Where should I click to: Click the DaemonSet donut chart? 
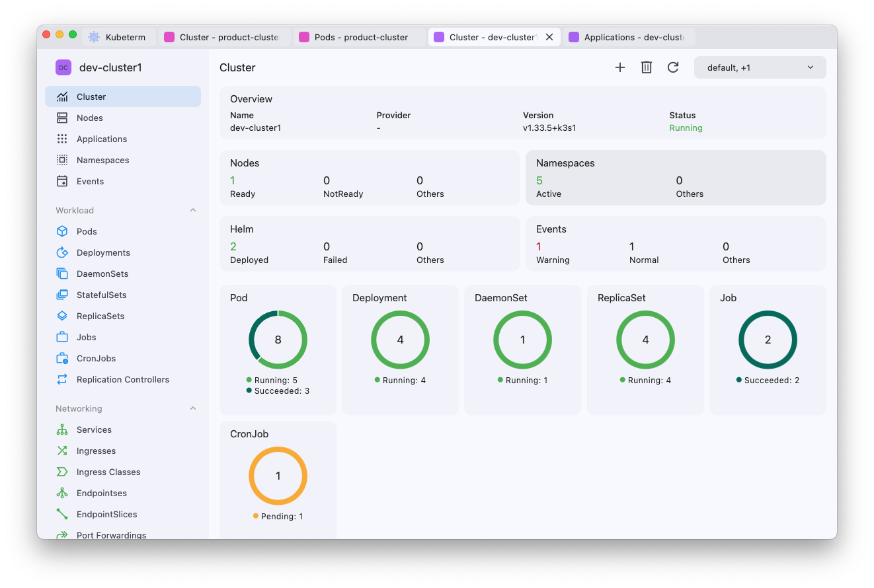click(x=523, y=340)
